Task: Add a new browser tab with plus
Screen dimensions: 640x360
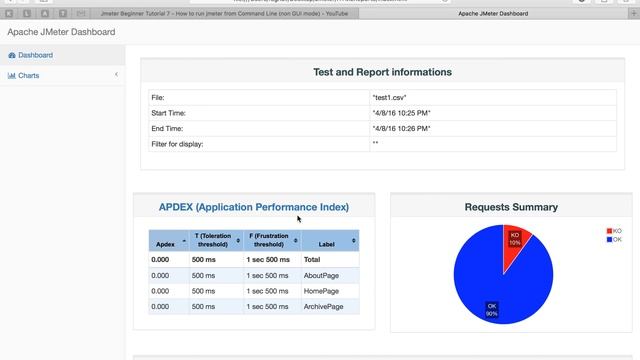Action: [634, 13]
